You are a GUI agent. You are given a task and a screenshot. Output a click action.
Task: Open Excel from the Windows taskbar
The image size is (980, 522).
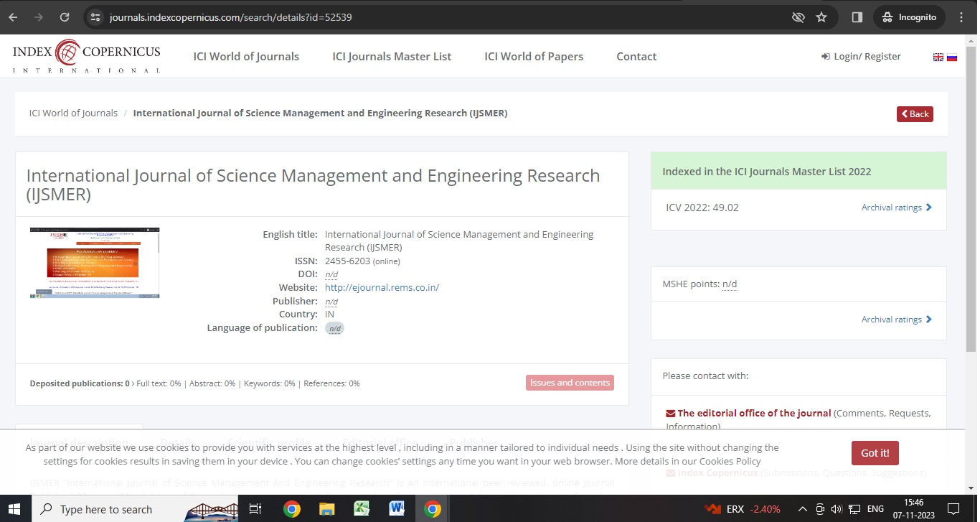tap(362, 509)
